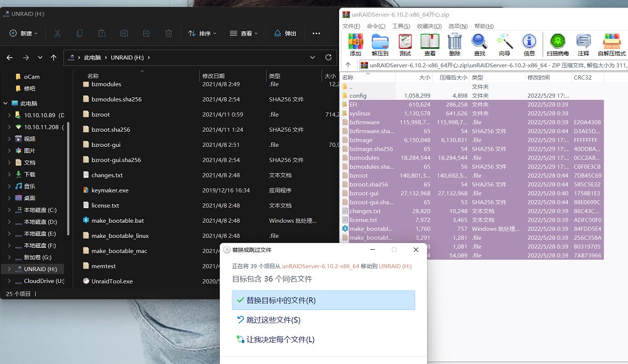Click WinRAR's 查看 (View) book icon
This screenshot has width=628, height=364.
(x=430, y=45)
